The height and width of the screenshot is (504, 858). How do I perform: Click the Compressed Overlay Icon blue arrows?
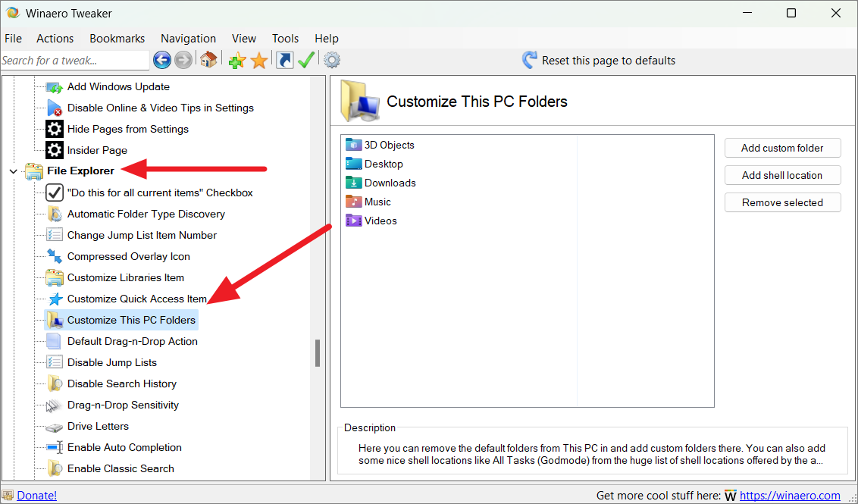coord(55,256)
